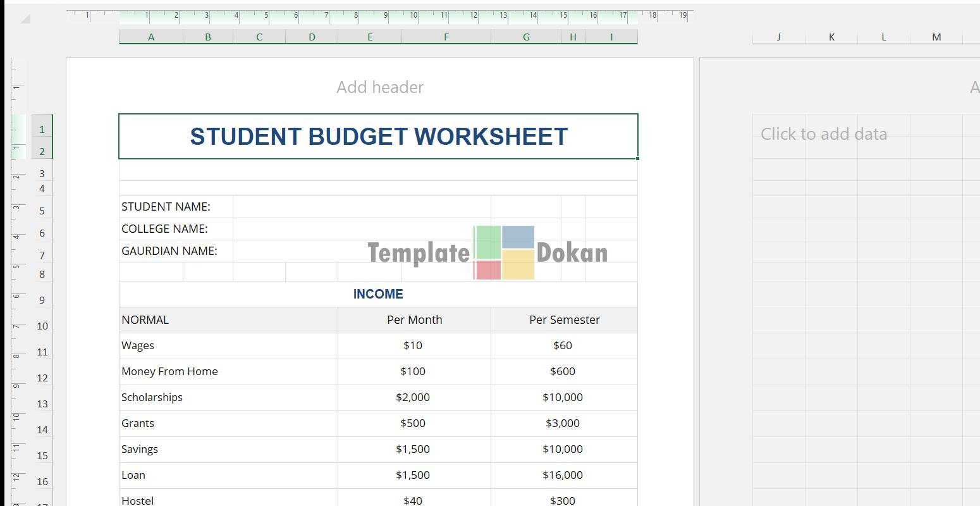The image size is (980, 506).
Task: Select the TemplateDokan logo image
Action: (x=487, y=252)
